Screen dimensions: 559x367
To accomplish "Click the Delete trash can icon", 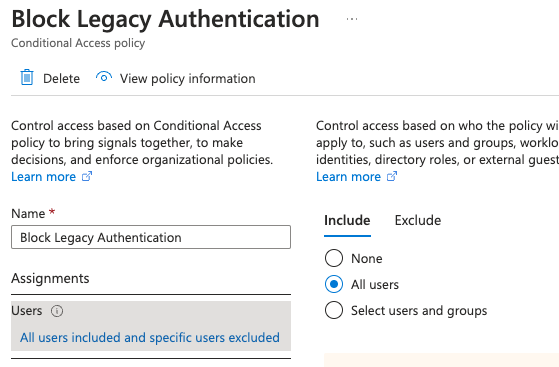I will click(x=27, y=77).
